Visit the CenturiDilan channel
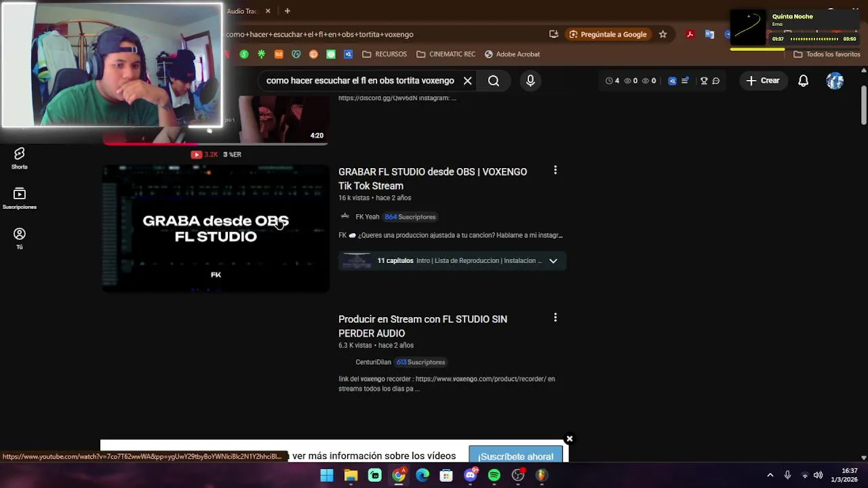The image size is (868, 488). [x=373, y=362]
